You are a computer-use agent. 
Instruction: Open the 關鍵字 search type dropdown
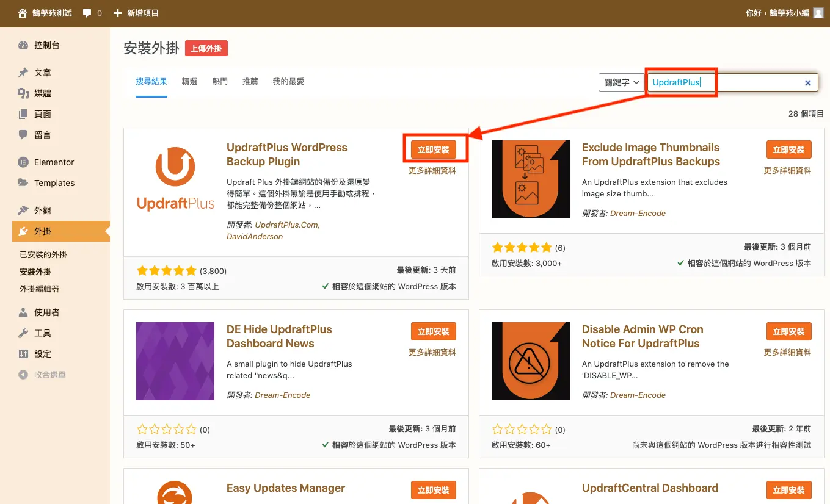click(621, 82)
